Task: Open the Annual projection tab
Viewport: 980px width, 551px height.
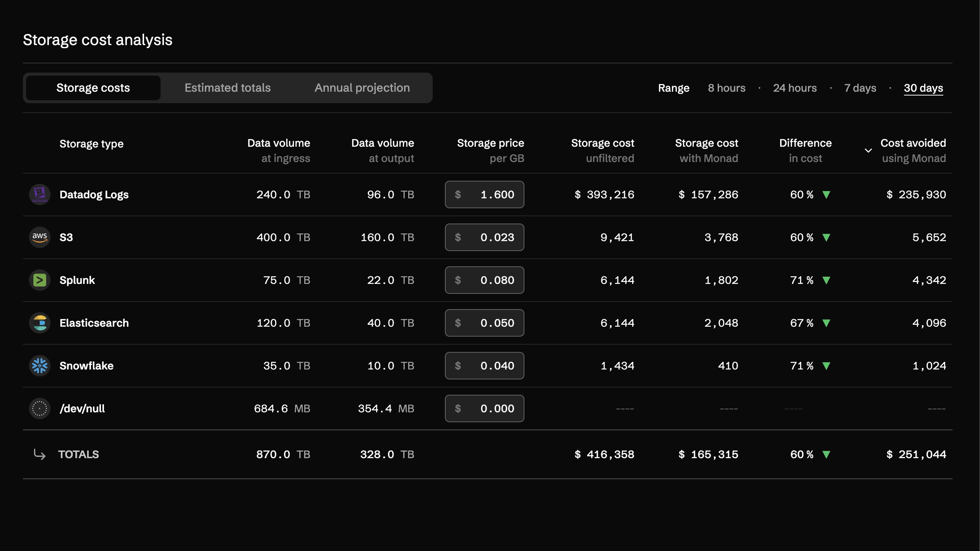Action: pyautogui.click(x=362, y=88)
